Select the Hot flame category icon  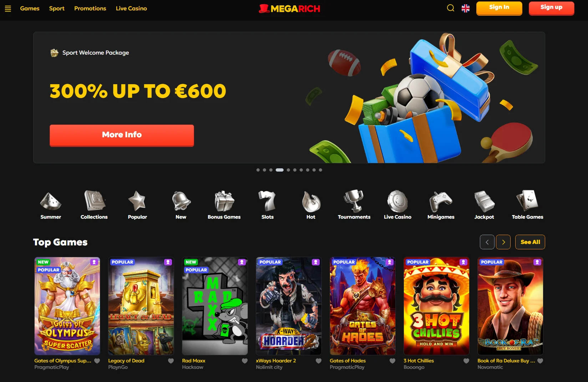(311, 202)
